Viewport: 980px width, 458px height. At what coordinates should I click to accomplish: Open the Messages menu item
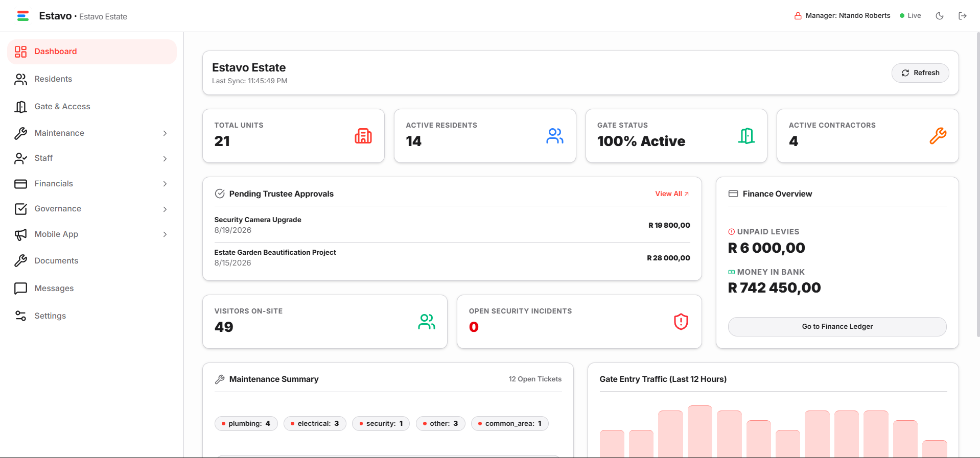[92, 288]
